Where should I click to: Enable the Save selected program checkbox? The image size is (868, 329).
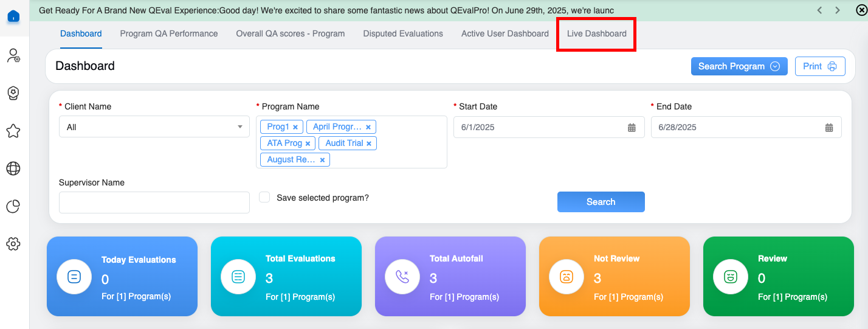pos(264,197)
